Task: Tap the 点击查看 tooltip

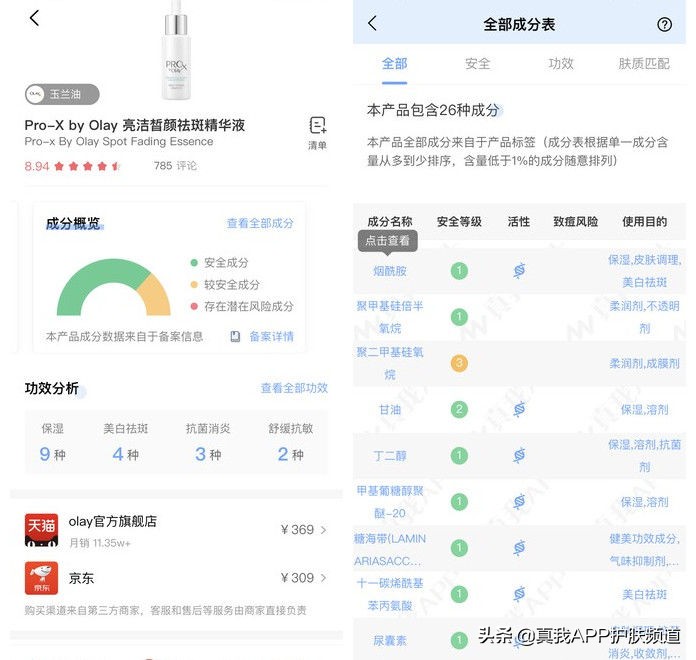Action: pyautogui.click(x=388, y=241)
